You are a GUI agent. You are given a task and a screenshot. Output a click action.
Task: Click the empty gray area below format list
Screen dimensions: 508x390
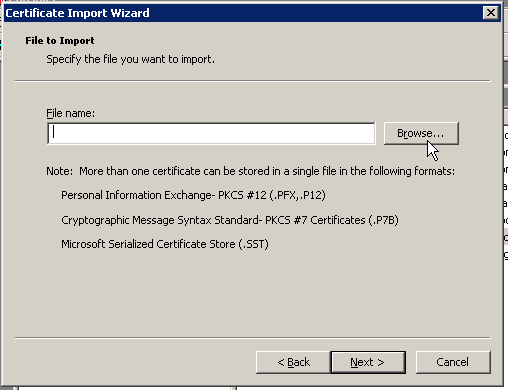[x=253, y=293]
